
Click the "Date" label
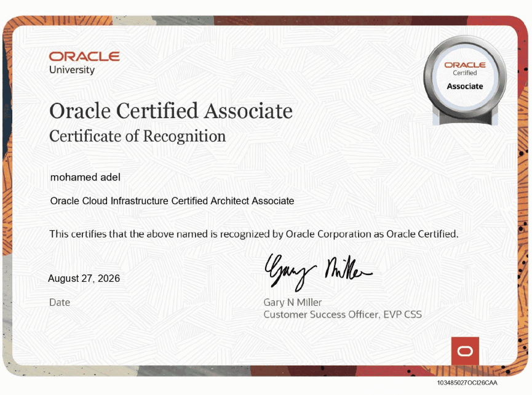[x=60, y=302]
